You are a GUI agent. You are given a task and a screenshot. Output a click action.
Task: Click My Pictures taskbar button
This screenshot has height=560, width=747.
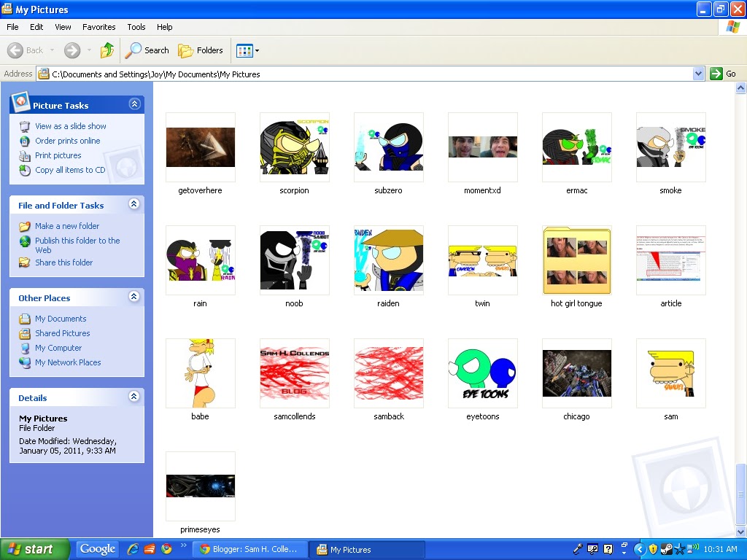tap(366, 550)
